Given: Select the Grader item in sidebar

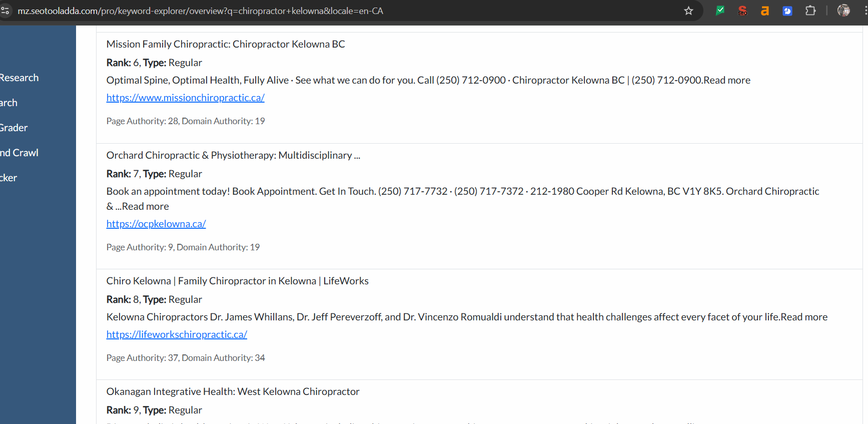Looking at the screenshot, I should pos(14,128).
